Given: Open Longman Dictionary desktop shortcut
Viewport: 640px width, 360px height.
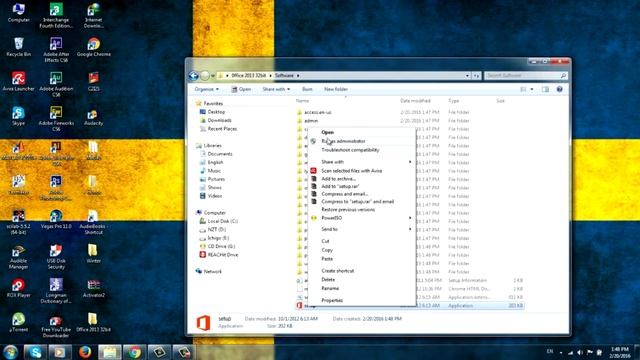Looking at the screenshot, I should (56, 291).
